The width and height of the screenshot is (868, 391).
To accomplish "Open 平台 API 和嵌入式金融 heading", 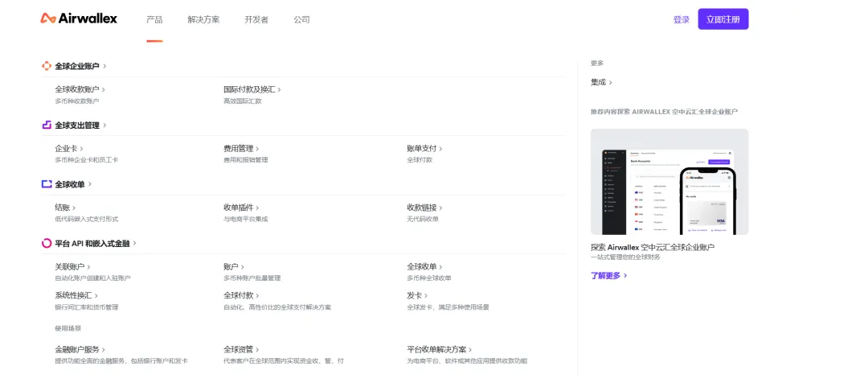I will pyautogui.click(x=95, y=243).
